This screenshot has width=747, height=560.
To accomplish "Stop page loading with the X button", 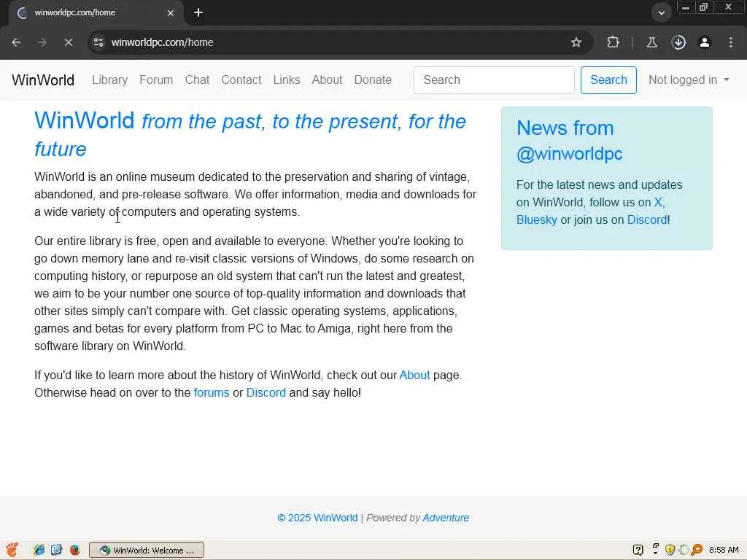I will 69,42.
